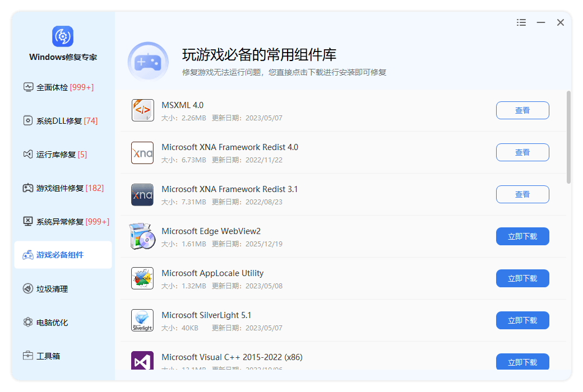Select 游戏必备组件 in the sidebar
Viewport: 583px width, 392px height.
(63, 255)
